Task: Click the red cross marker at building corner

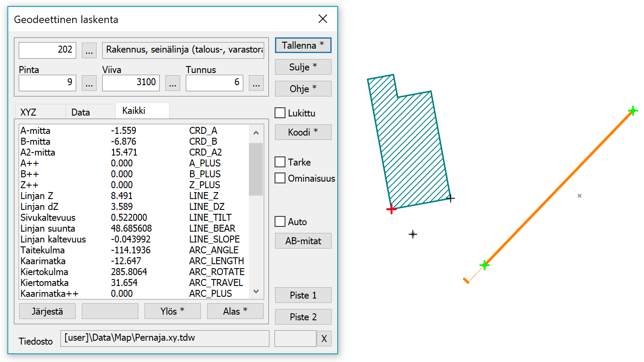Action: point(392,209)
